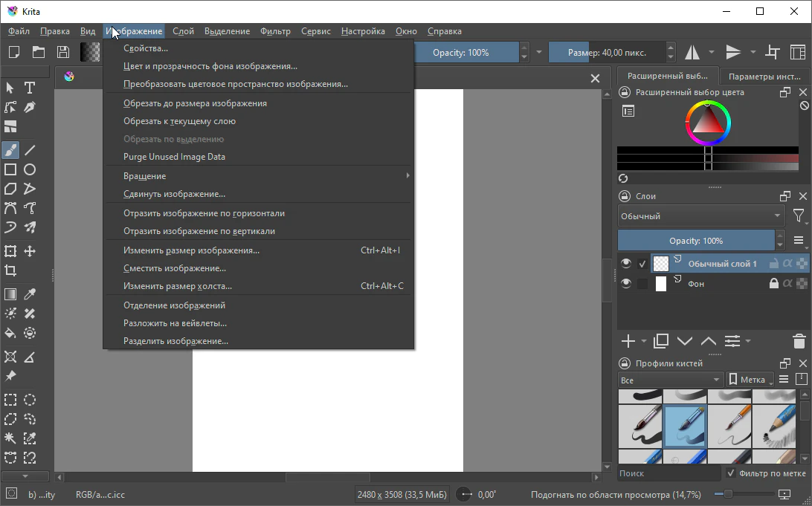
Task: Select the Crop tool
Action: pyautogui.click(x=10, y=270)
